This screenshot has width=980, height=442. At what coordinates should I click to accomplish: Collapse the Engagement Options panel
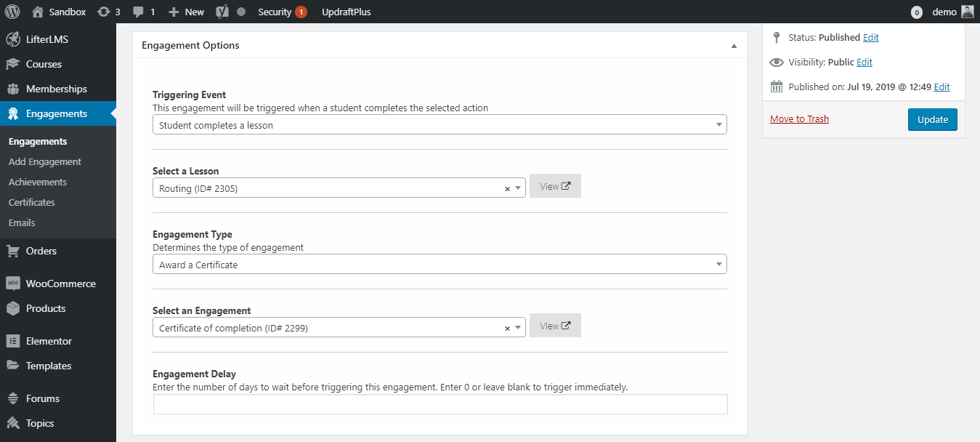point(734,45)
